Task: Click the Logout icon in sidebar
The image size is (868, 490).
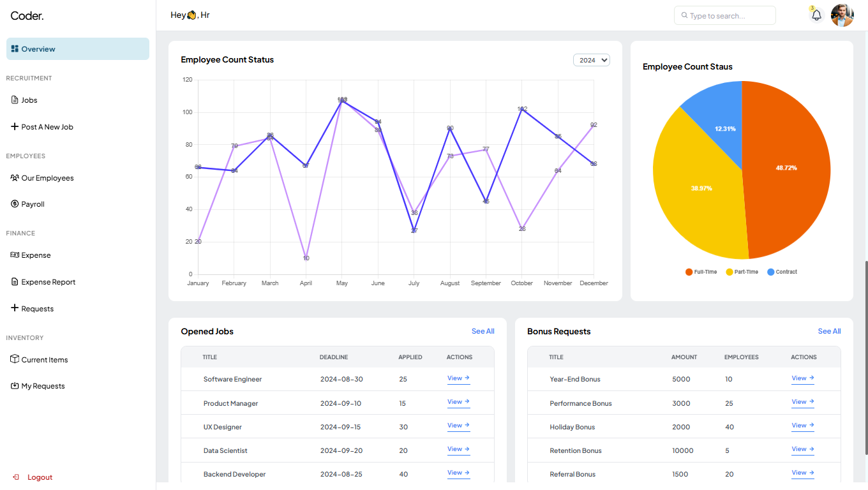Action: click(16, 477)
